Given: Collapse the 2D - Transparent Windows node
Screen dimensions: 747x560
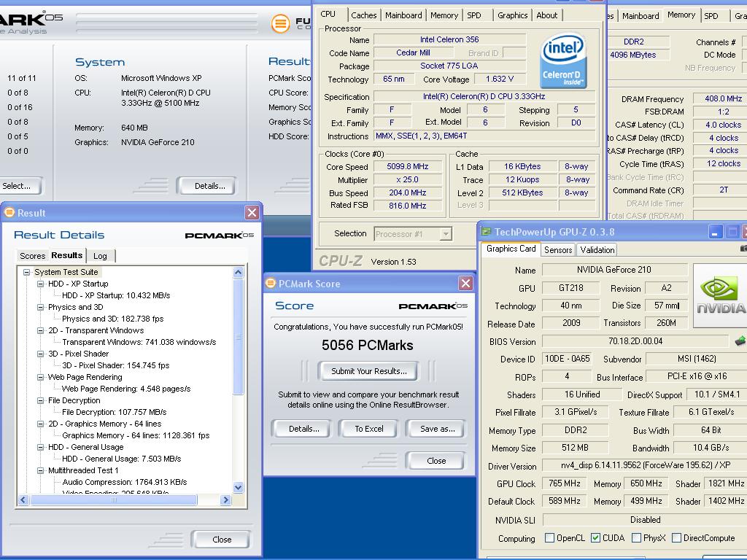Looking at the screenshot, I should [x=41, y=330].
